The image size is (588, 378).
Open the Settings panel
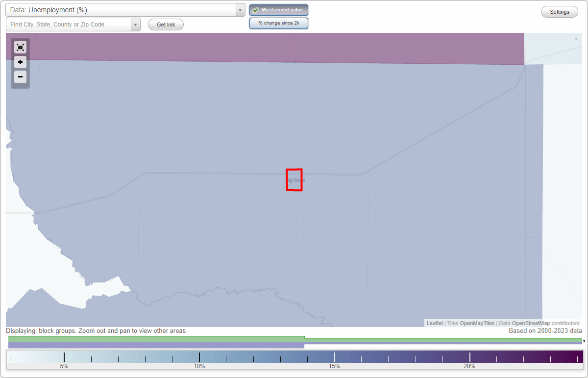pos(559,11)
